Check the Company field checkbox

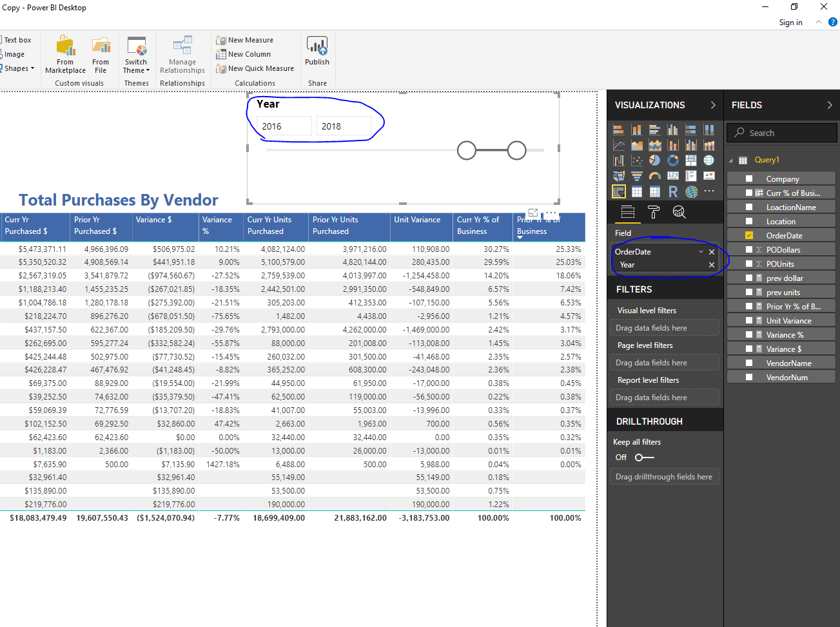[749, 179]
